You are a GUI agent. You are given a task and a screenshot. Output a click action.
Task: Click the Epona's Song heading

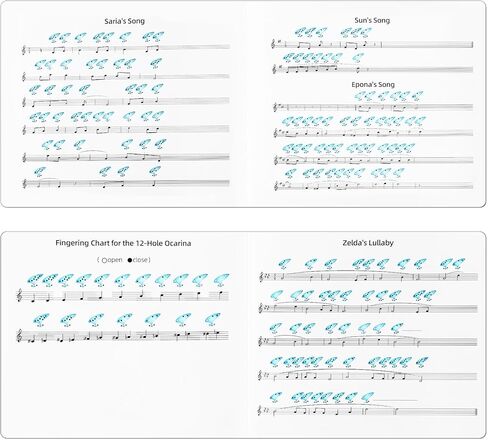coord(373,85)
